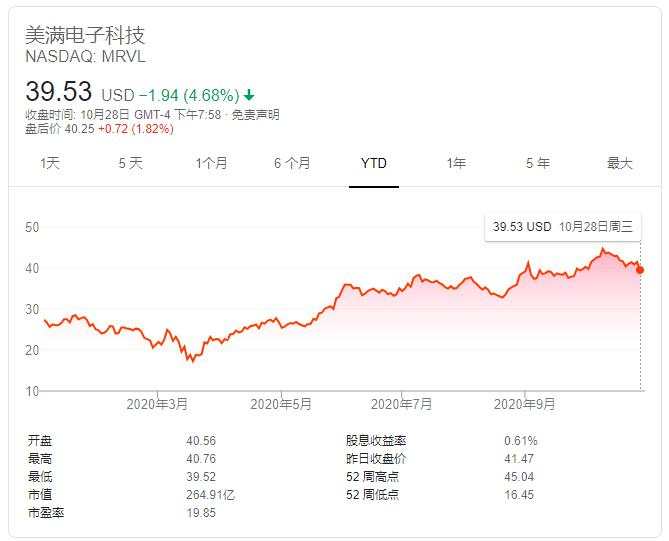Click the ticker NASDAQ: MRVL
669x541 pixels.
pos(85,57)
